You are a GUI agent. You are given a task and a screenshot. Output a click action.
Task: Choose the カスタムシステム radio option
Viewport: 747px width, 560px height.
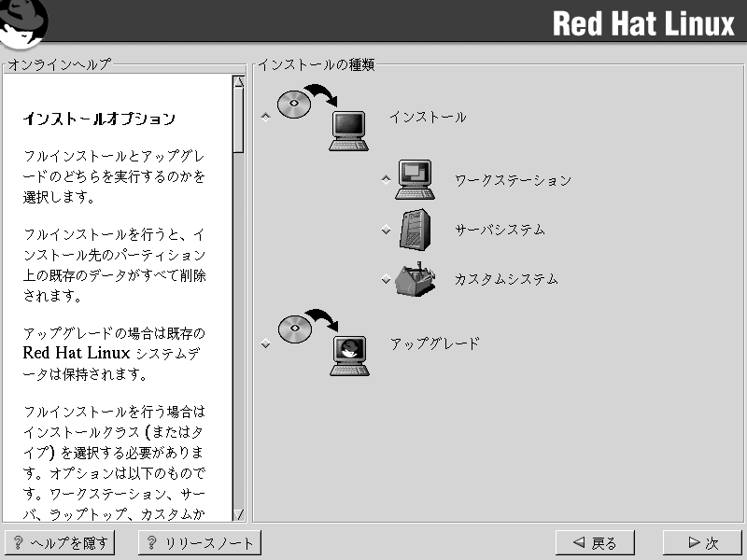[386, 279]
